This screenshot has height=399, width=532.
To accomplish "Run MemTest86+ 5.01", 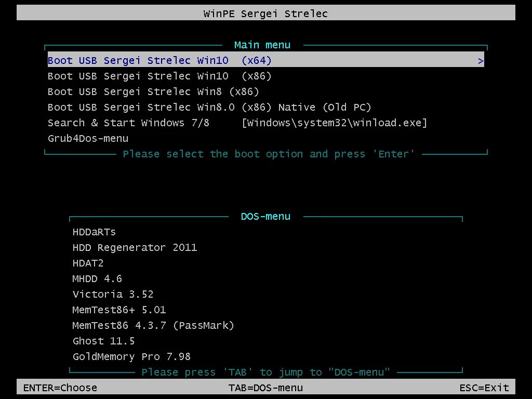I will [119, 310].
